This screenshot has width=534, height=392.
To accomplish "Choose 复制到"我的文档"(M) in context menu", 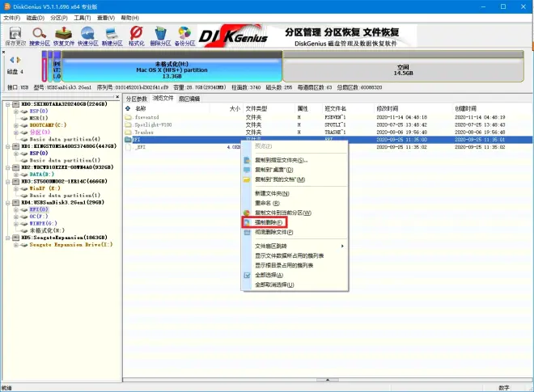I will pos(295,179).
